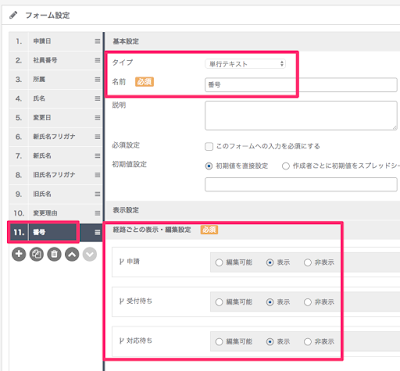Set 対応待ち route to 表示
This screenshot has width=400, height=371.
(270, 342)
